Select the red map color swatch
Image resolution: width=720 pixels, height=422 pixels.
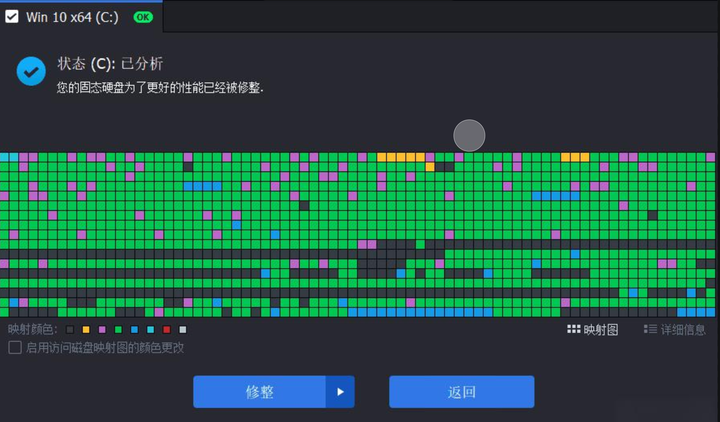click(167, 329)
